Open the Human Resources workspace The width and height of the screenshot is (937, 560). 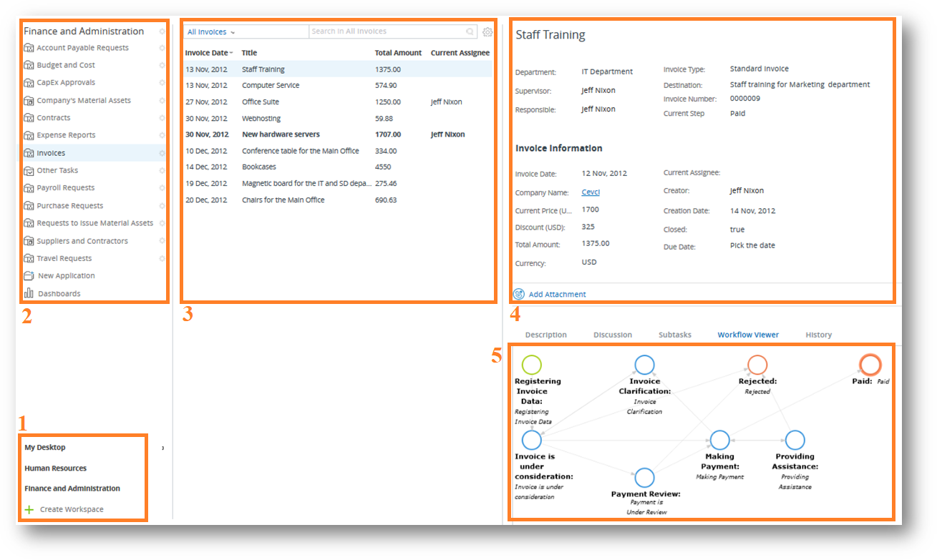[x=55, y=468]
